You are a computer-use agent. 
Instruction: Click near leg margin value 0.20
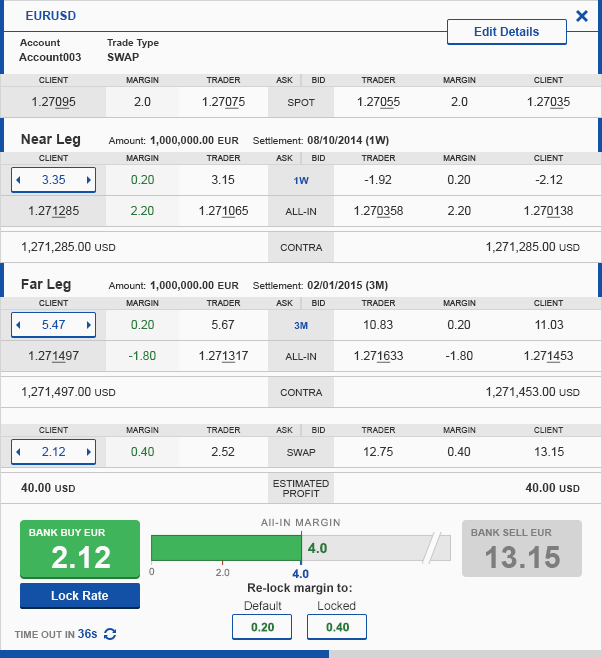point(142,181)
